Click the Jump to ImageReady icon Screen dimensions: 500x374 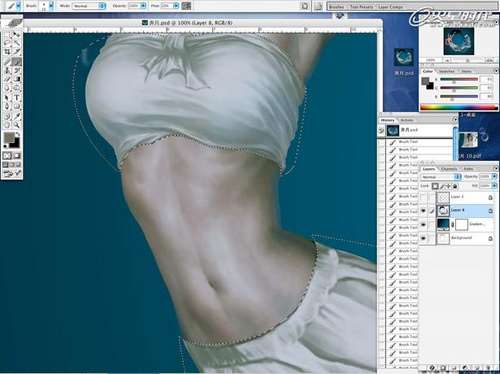(x=12, y=173)
